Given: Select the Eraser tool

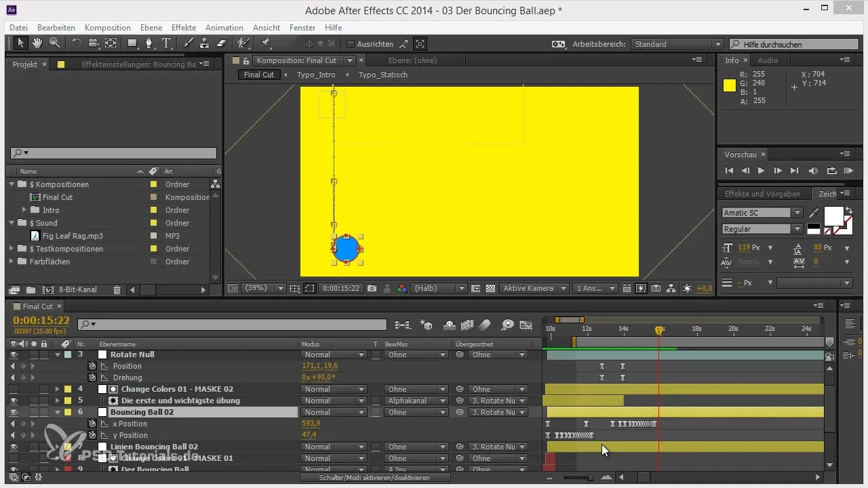Looking at the screenshot, I should click(221, 43).
